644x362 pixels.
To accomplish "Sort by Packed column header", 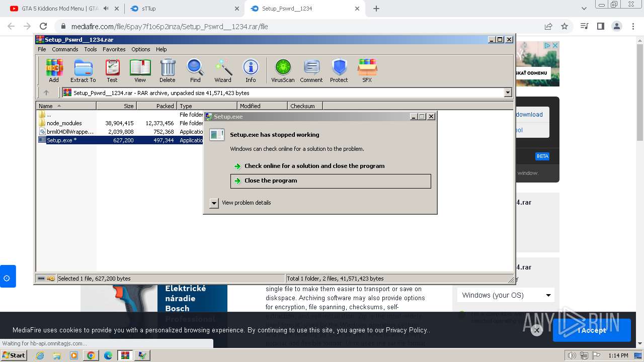I will 157,106.
